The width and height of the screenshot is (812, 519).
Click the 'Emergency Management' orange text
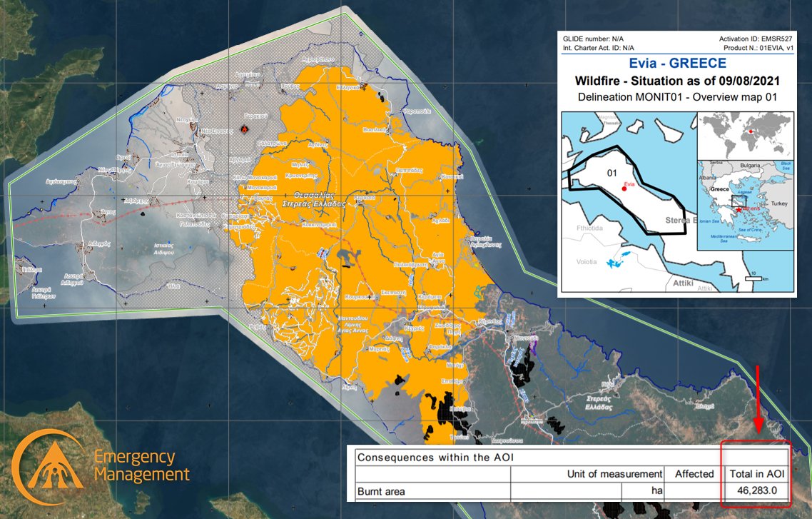pos(142,465)
